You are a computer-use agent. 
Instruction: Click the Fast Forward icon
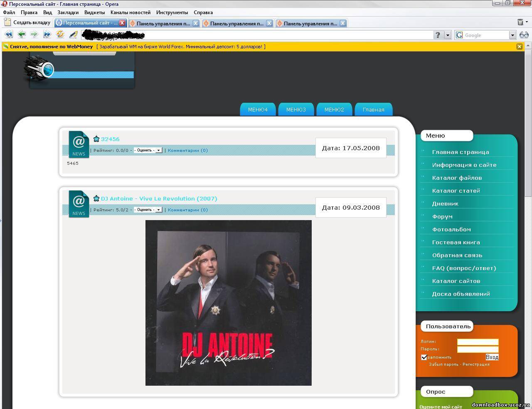pyautogui.click(x=47, y=35)
